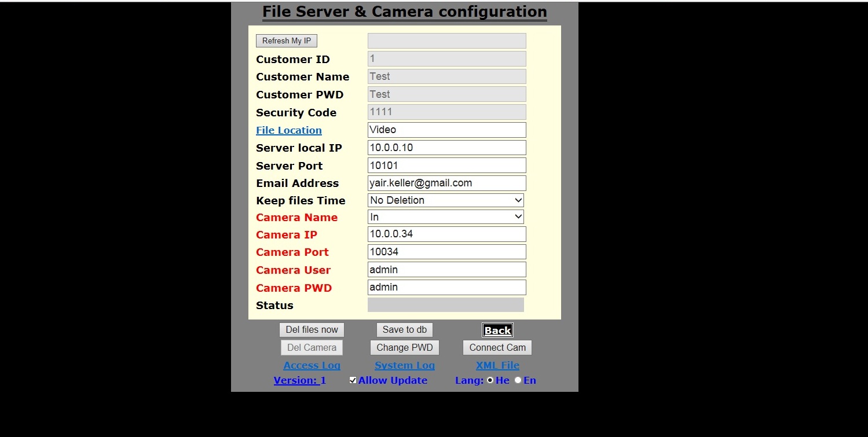Open the XML File link
Image resolution: width=868 pixels, height=437 pixels.
(497, 366)
